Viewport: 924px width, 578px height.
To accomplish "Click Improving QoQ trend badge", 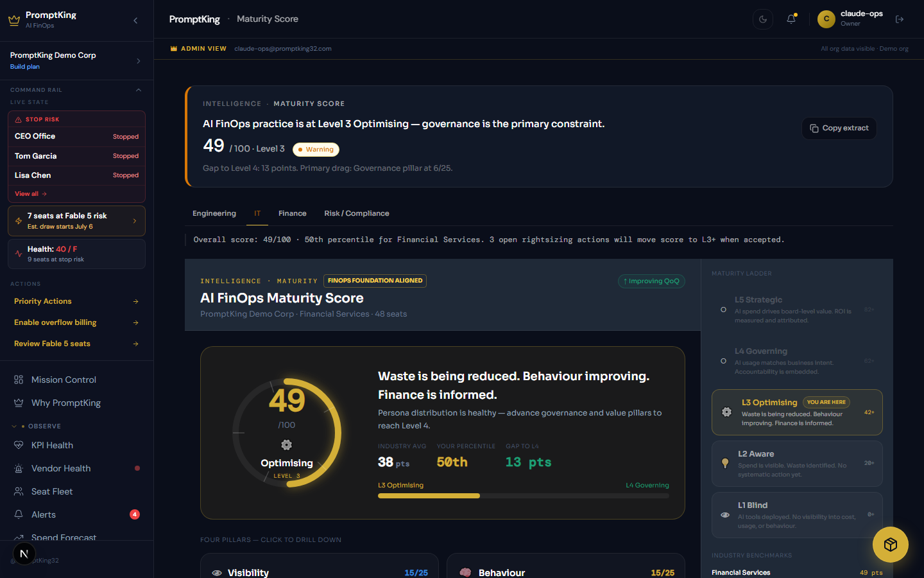I will point(651,281).
